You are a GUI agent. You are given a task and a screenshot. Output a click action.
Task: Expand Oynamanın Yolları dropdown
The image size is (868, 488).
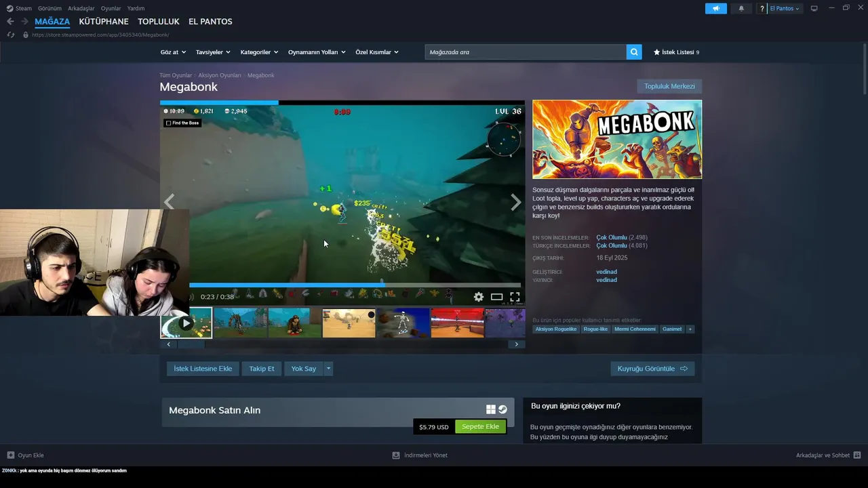[317, 52]
